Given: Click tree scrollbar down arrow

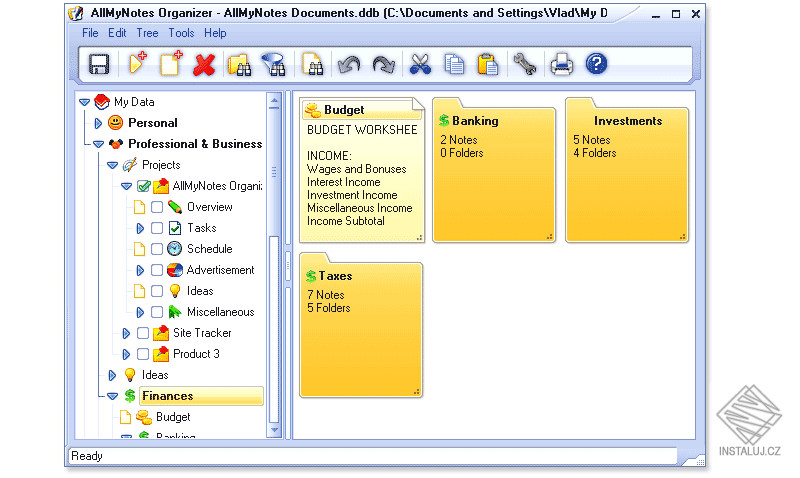Looking at the screenshot, I should (274, 430).
